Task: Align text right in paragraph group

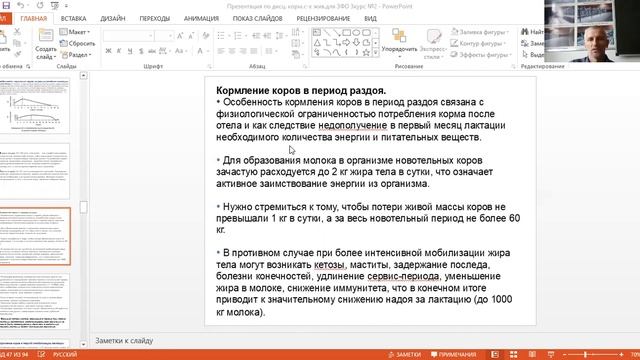Action: click(x=243, y=51)
